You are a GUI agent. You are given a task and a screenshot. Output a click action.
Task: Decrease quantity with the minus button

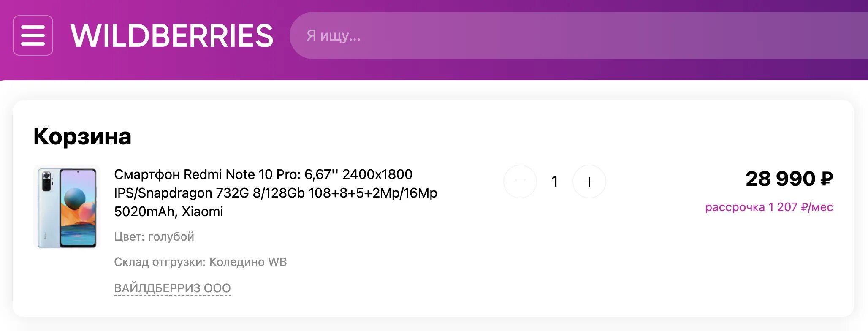coord(520,182)
